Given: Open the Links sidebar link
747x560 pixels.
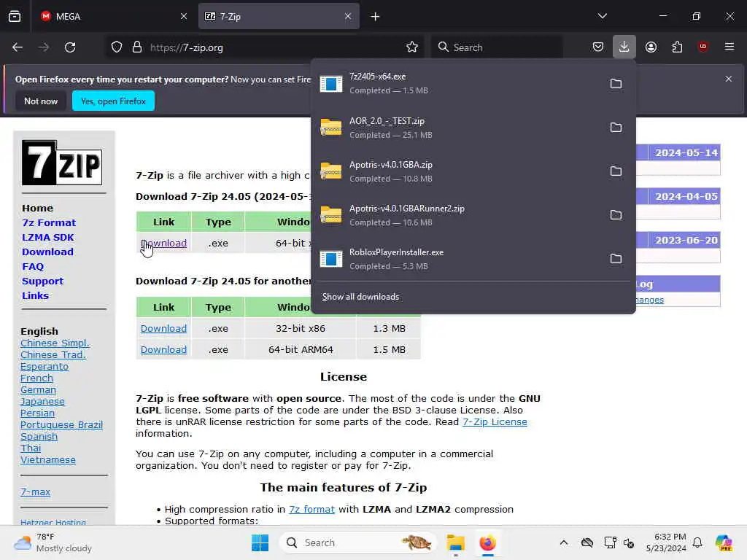Looking at the screenshot, I should pyautogui.click(x=35, y=296).
